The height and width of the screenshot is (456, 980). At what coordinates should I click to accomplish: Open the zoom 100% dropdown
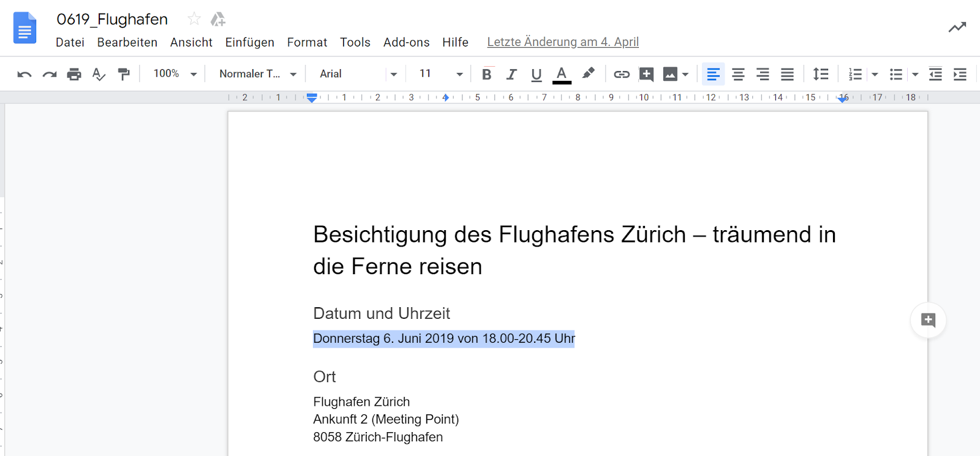pos(175,73)
